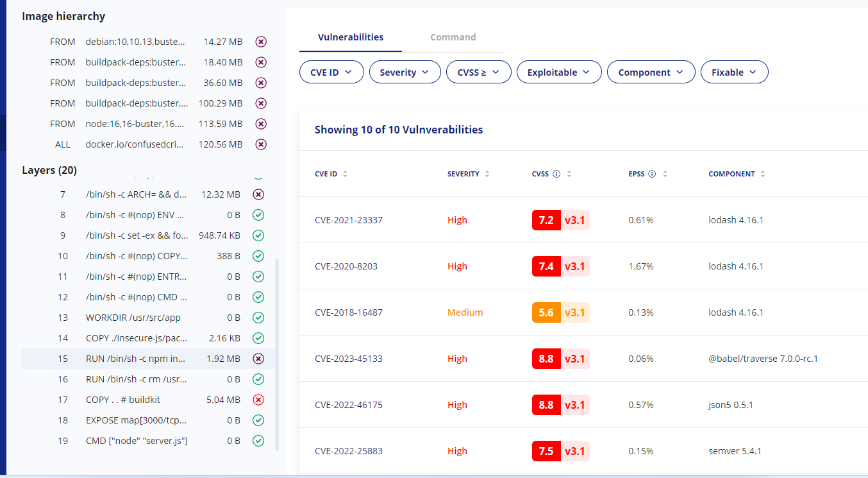
Task: Switch to the Command tab
Action: pos(453,37)
